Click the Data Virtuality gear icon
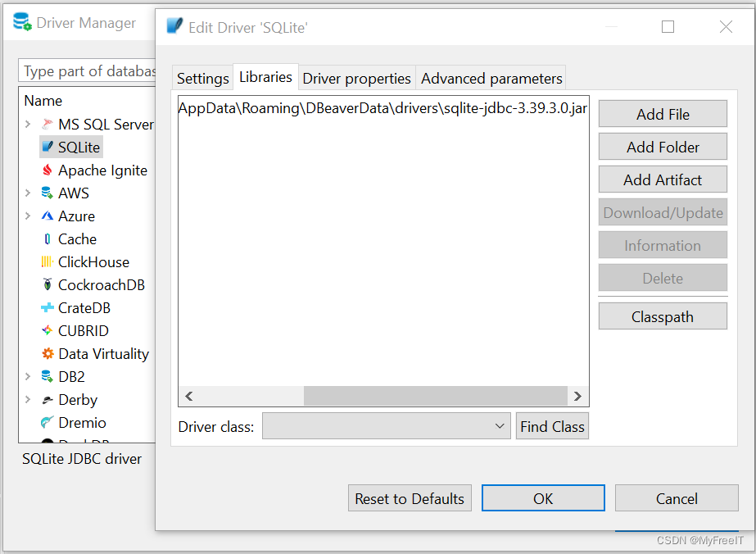This screenshot has width=756, height=554. [48, 354]
